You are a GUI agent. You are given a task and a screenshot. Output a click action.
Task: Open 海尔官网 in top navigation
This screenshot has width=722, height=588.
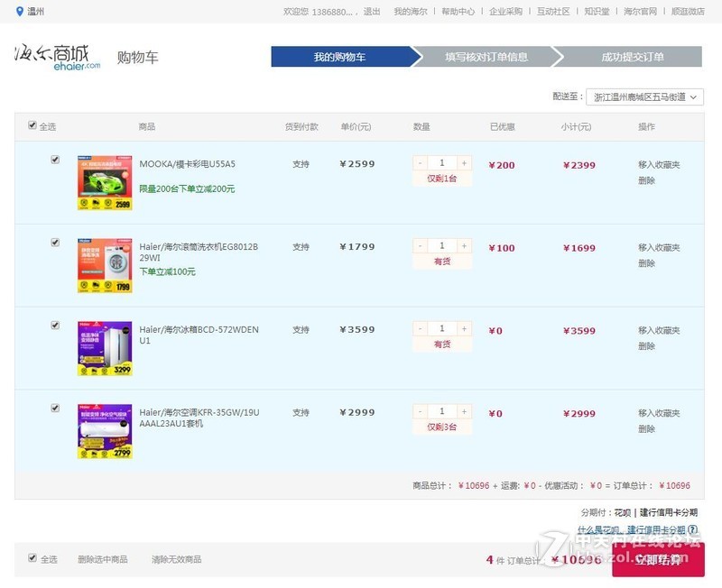pyautogui.click(x=640, y=12)
